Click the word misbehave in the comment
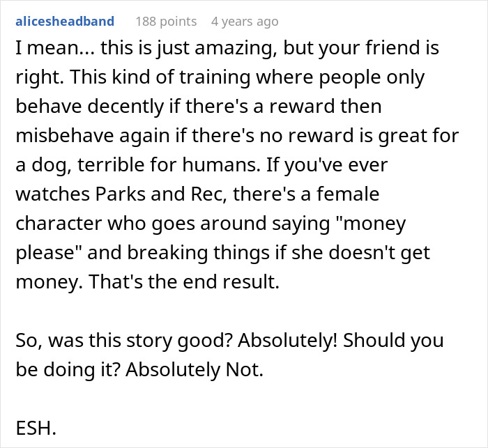The height and width of the screenshot is (448, 488). (65, 135)
